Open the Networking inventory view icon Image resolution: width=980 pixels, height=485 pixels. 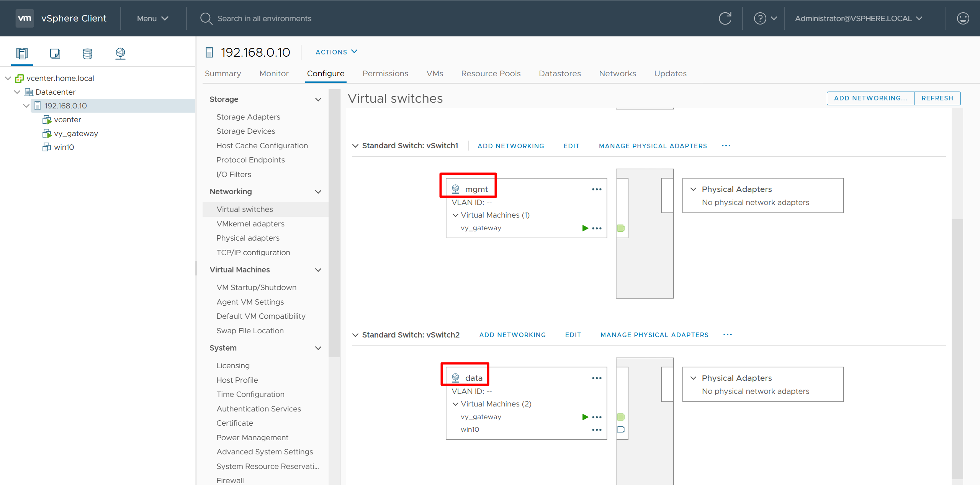point(120,53)
